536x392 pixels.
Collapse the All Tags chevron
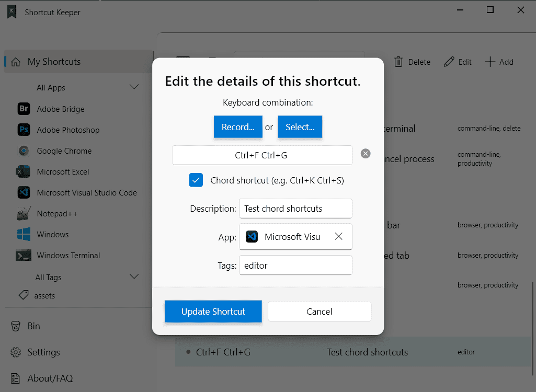[x=134, y=276]
